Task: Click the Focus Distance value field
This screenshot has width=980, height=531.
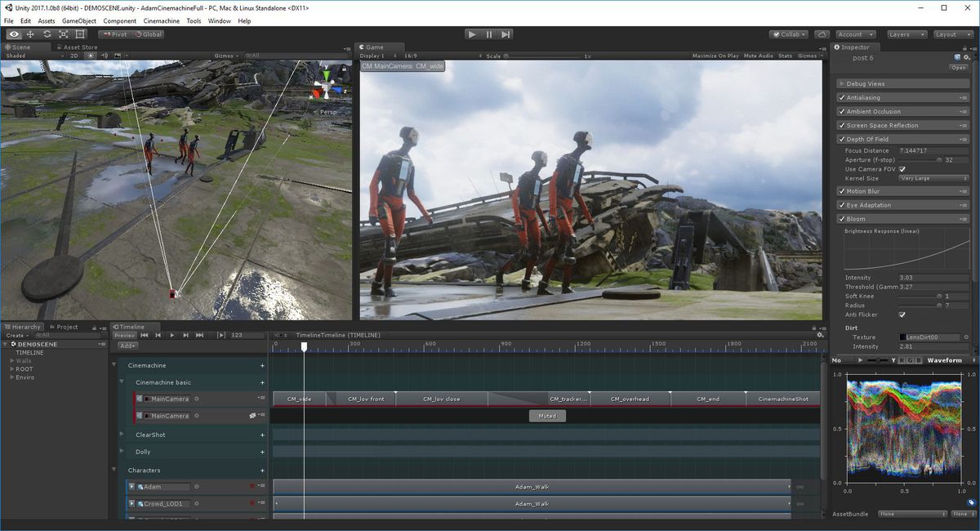Action: point(933,151)
